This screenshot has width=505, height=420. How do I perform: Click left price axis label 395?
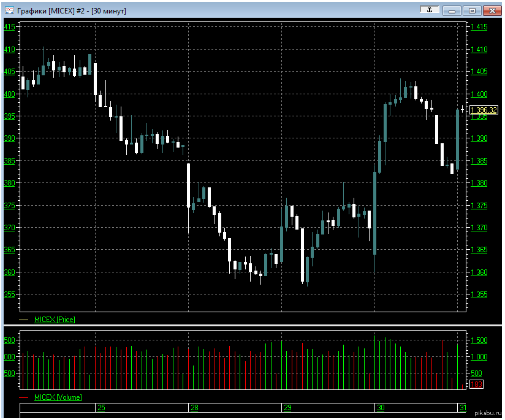click(9, 116)
